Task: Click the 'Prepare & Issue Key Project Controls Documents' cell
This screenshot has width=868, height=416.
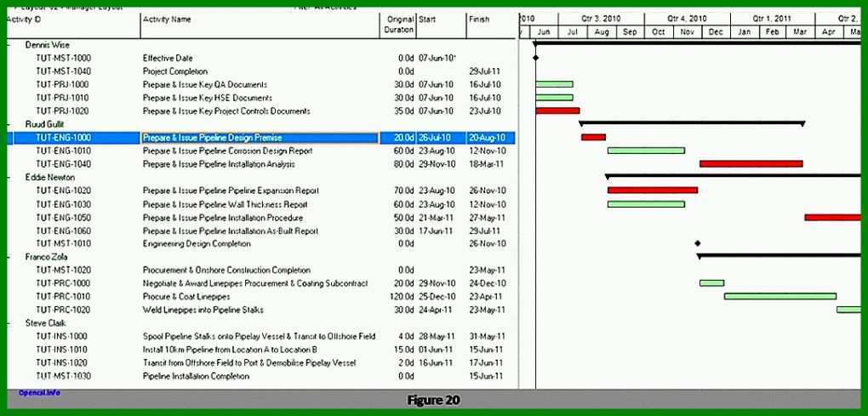Action: tap(226, 111)
